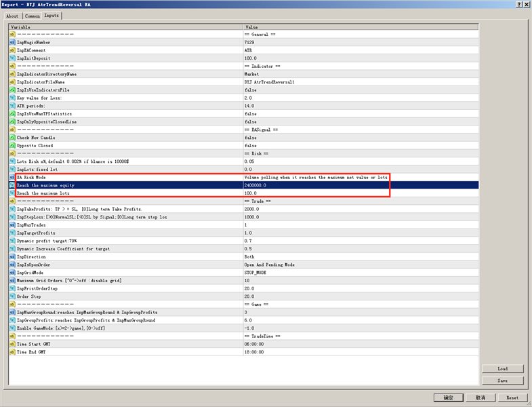Click the icon beside Lots Risk x%
Viewport: 532px width, 407px height.
[12, 161]
